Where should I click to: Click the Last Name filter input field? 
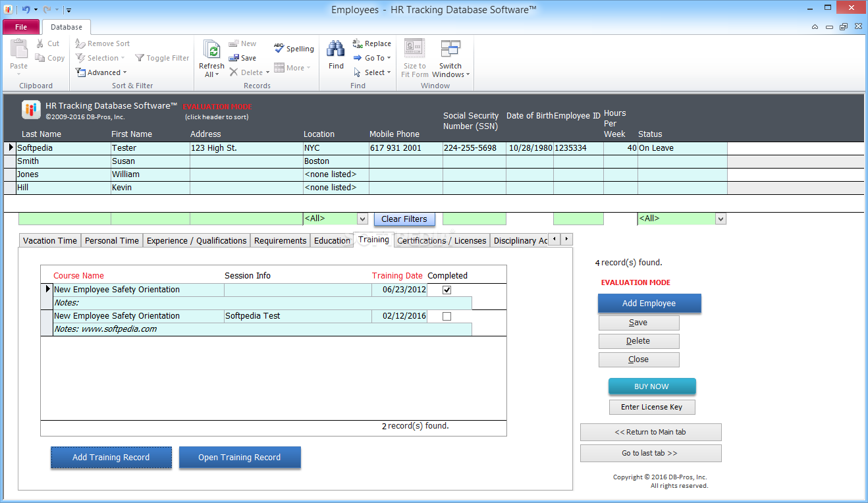[65, 219]
